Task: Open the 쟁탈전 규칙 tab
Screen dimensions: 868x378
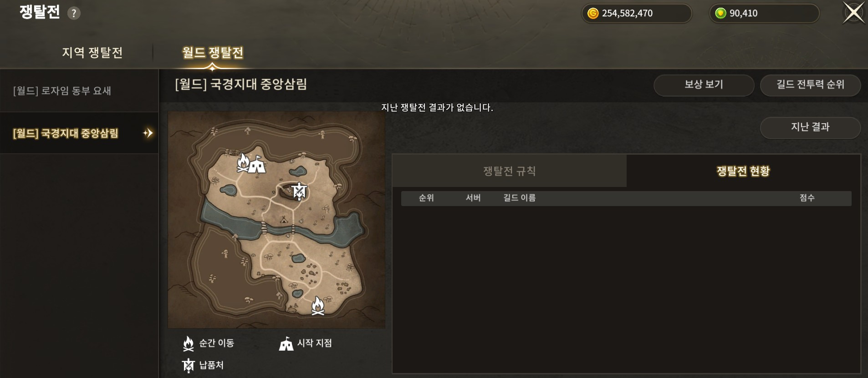Action: pyautogui.click(x=509, y=171)
